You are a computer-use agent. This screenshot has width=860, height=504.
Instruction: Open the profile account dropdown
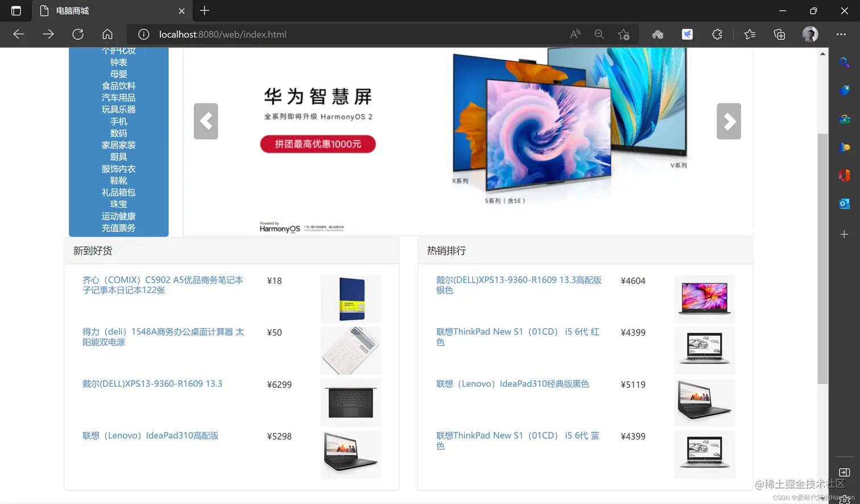810,34
